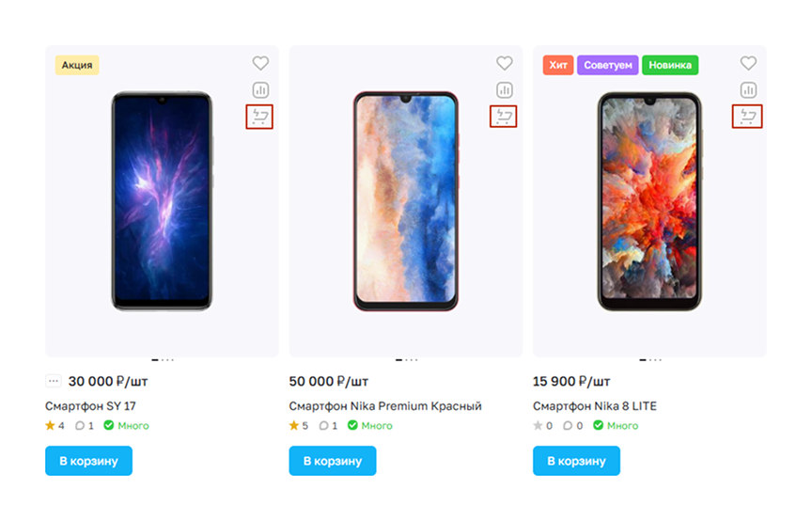Compare Nika Premium Красный using bar-chart icon
Image resolution: width=812 pixels, height=521 pixels.
tap(505, 90)
